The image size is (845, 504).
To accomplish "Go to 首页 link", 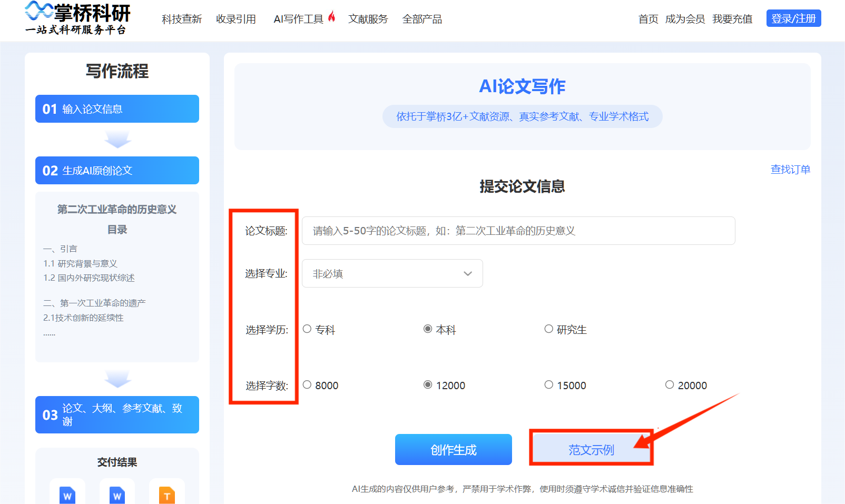I will 648,19.
